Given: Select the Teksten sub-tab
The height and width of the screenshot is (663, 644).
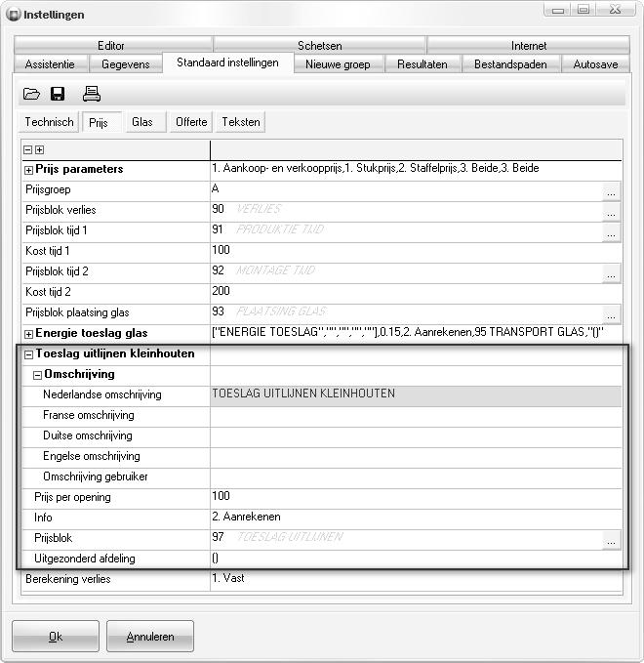Looking at the screenshot, I should tap(241, 122).
